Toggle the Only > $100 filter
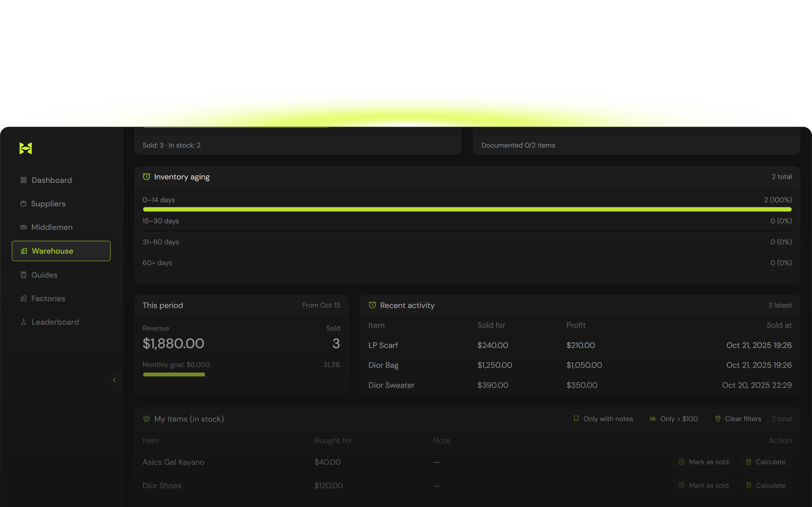 point(674,419)
